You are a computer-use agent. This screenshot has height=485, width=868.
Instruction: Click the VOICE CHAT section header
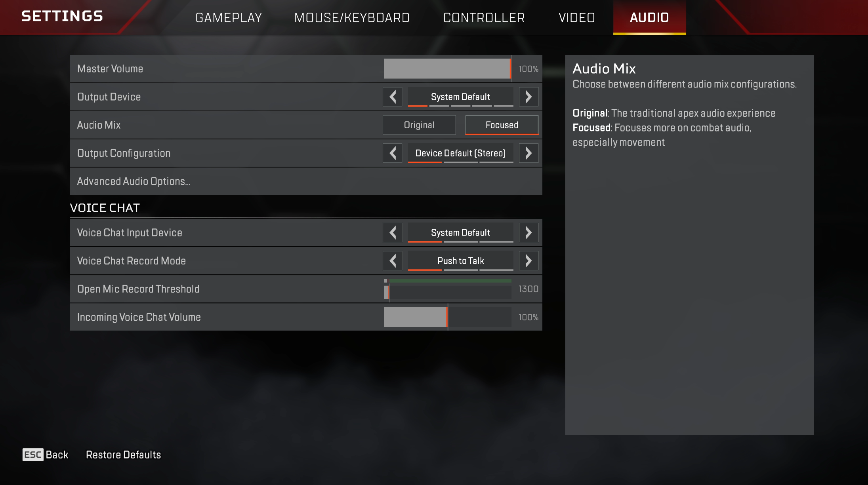105,207
